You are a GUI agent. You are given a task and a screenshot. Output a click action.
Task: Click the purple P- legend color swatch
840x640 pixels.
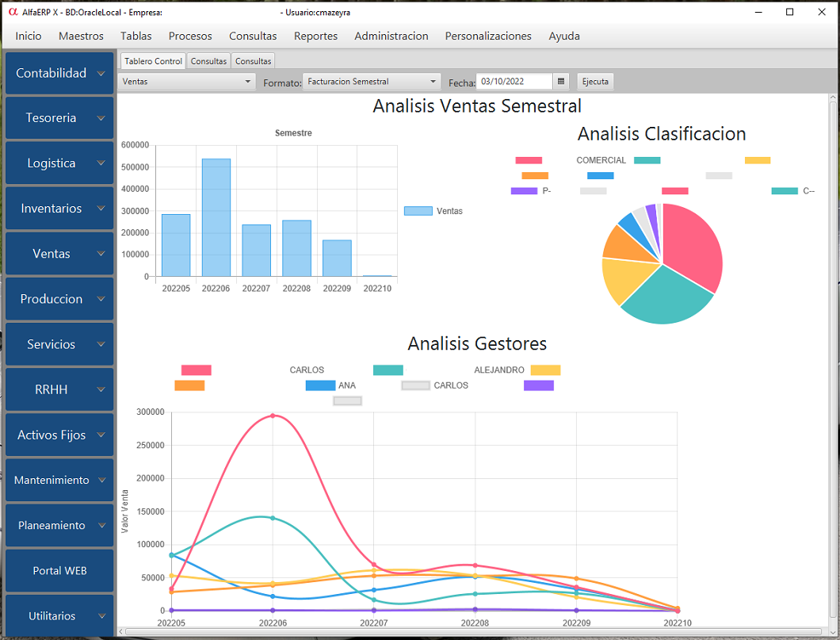pyautogui.click(x=524, y=190)
